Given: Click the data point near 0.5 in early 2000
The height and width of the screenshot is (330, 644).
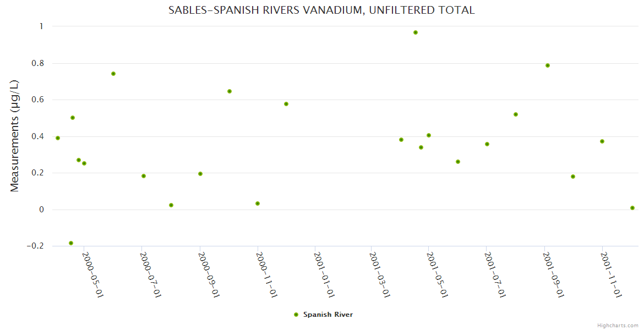Looking at the screenshot, I should [x=73, y=118].
